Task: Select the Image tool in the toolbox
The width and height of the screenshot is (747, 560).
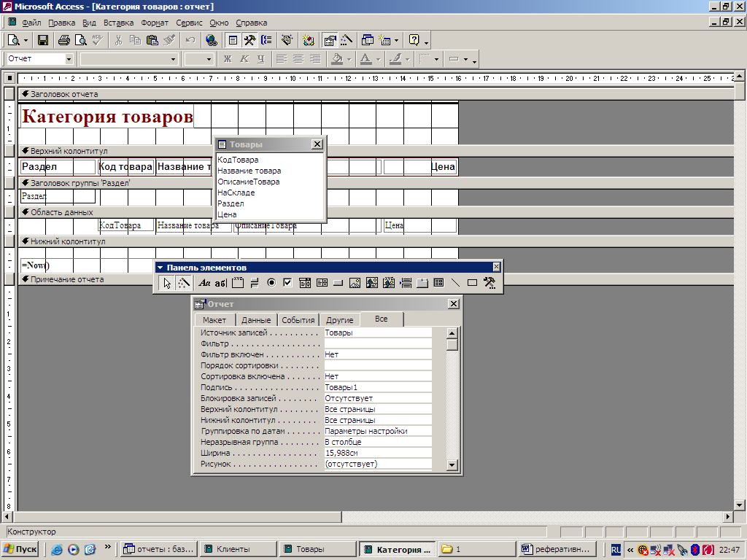Action: [355, 283]
